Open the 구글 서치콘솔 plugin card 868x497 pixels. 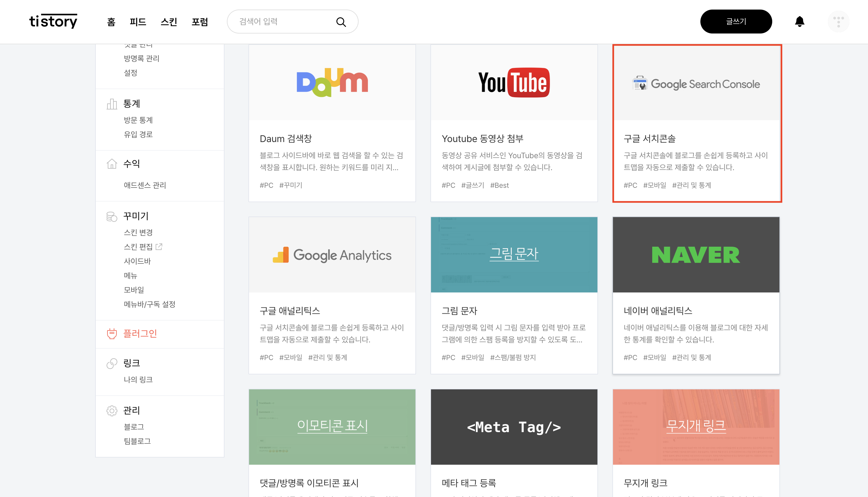(x=696, y=123)
